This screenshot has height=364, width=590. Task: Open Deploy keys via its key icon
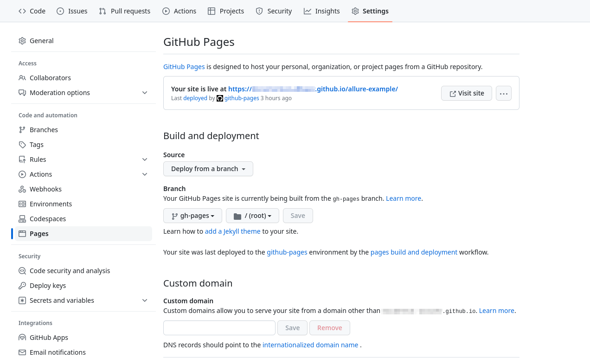click(22, 285)
